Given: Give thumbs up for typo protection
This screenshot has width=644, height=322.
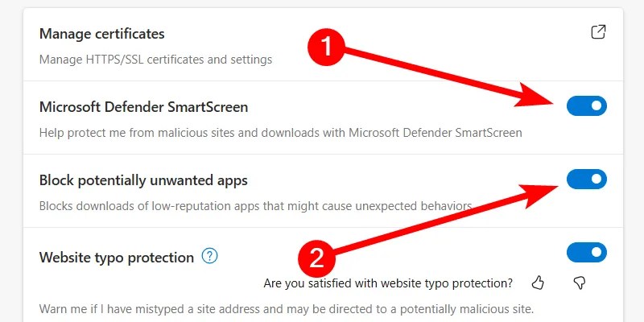Looking at the screenshot, I should (x=539, y=283).
